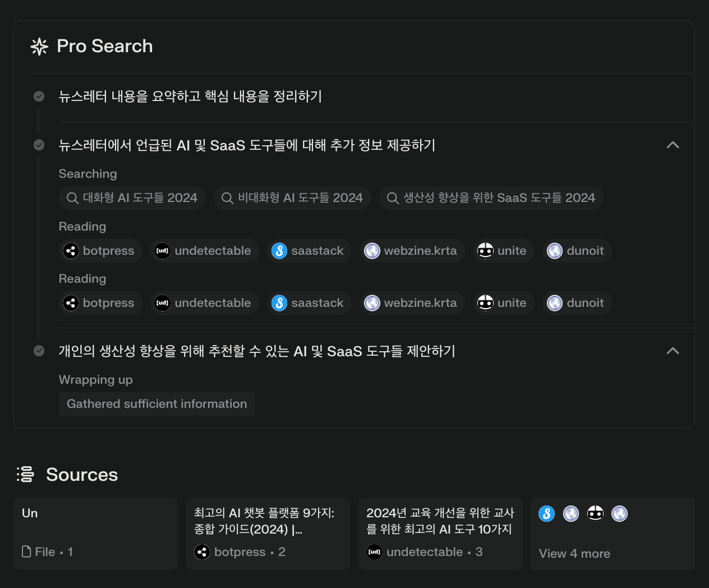Click checkmark for 뉴스레터 내용을 요약하고 step
The height and width of the screenshot is (588, 709).
39,97
